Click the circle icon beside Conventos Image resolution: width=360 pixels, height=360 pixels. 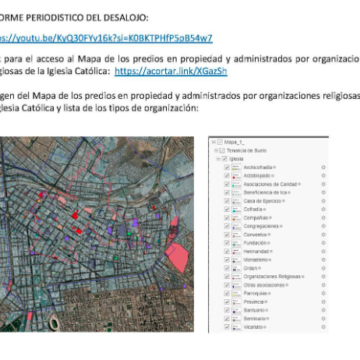pos(323,235)
